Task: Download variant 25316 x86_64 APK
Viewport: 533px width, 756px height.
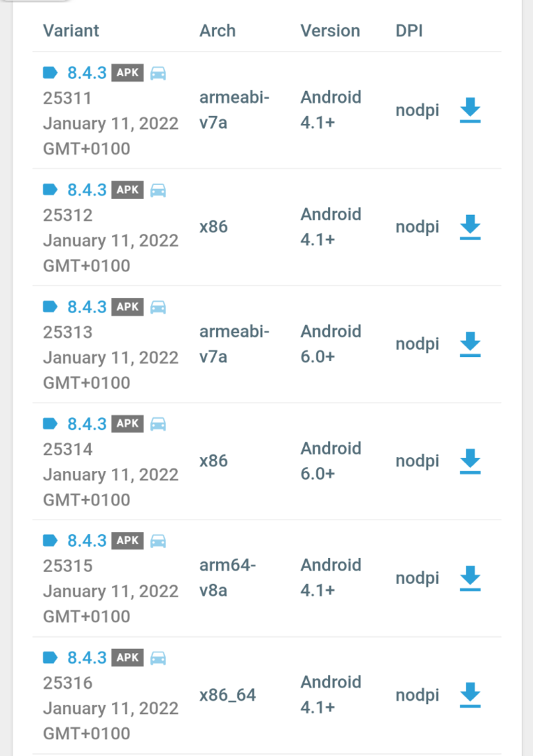Action: (x=470, y=695)
